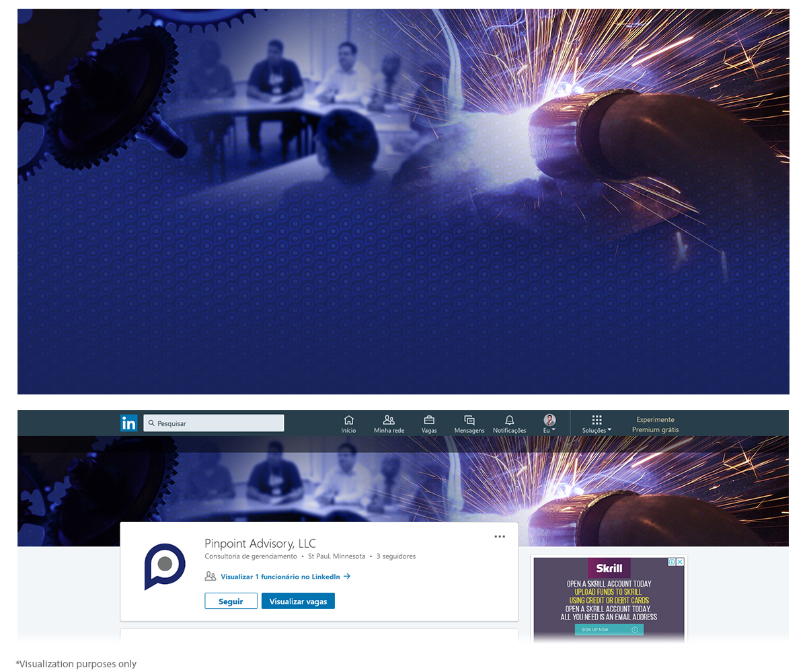Screen dimensions: 807x672
Task: Click the Skrill logo in the ad
Action: (x=609, y=568)
